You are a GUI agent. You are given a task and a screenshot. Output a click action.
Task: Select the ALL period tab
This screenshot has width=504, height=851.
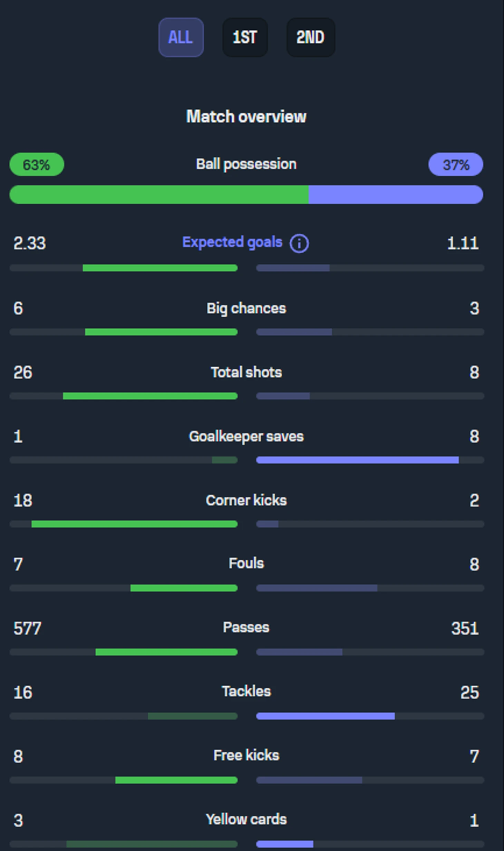point(181,37)
